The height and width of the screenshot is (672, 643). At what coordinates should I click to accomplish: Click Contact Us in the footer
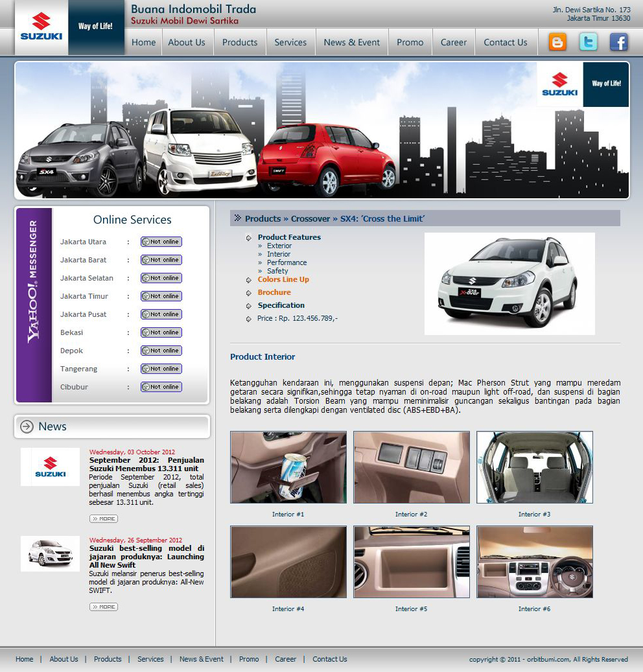[330, 659]
